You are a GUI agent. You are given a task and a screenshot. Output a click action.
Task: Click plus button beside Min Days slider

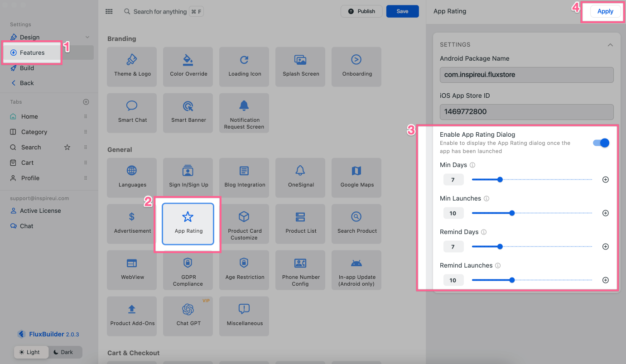point(605,180)
